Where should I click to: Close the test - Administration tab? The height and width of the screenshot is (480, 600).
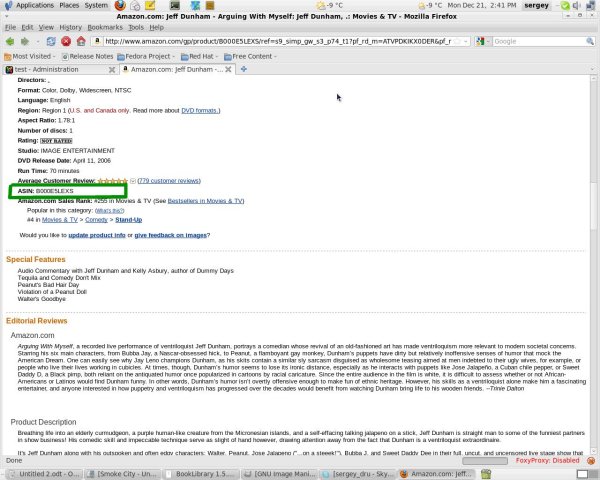(x=112, y=70)
